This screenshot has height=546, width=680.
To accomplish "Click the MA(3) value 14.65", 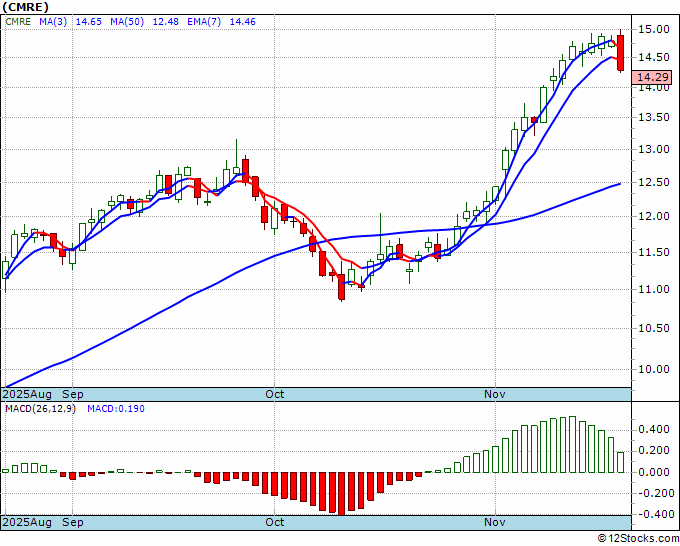I will coord(88,22).
